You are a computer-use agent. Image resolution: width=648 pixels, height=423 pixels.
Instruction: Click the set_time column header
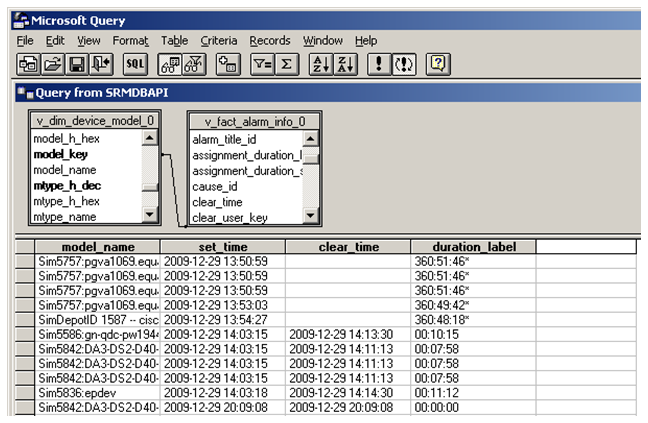[223, 247]
